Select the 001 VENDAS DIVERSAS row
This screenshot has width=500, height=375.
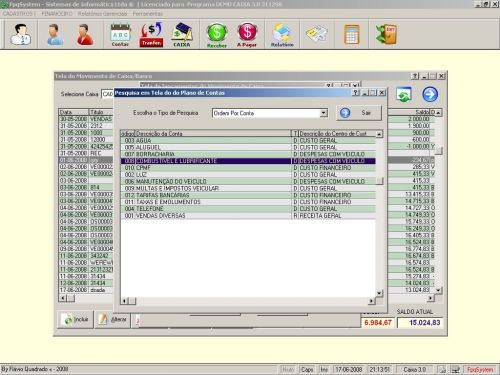[x=248, y=216]
